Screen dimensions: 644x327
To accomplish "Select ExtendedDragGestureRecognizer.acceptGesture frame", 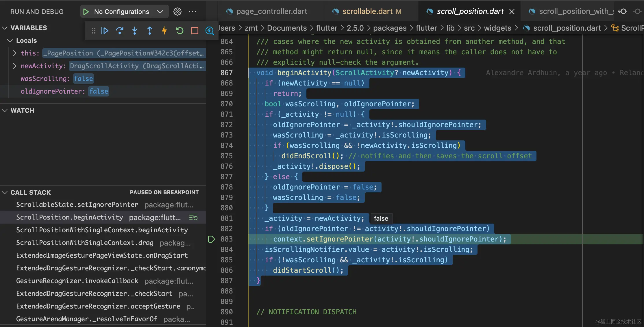I will 103,306.
